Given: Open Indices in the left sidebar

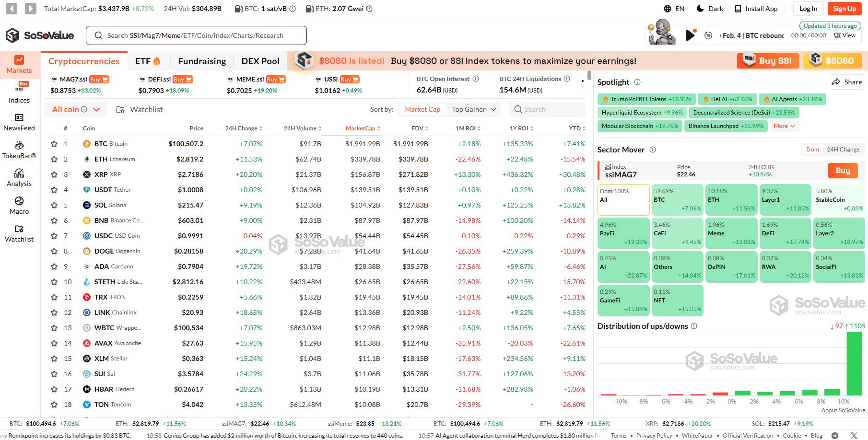Looking at the screenshot, I should (x=19, y=93).
